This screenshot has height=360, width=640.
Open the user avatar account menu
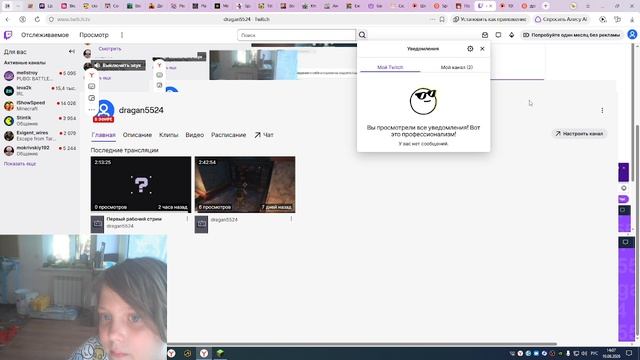(x=632, y=35)
